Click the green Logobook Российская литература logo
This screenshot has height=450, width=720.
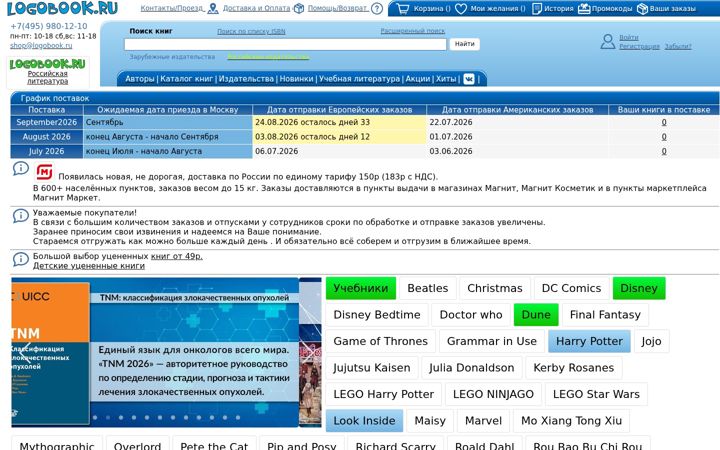click(x=47, y=64)
